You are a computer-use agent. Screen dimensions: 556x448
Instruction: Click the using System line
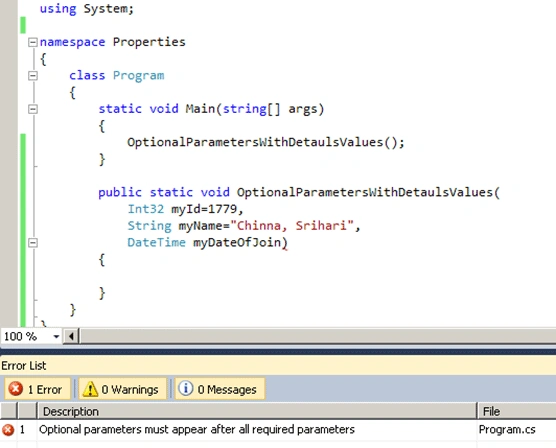87,9
